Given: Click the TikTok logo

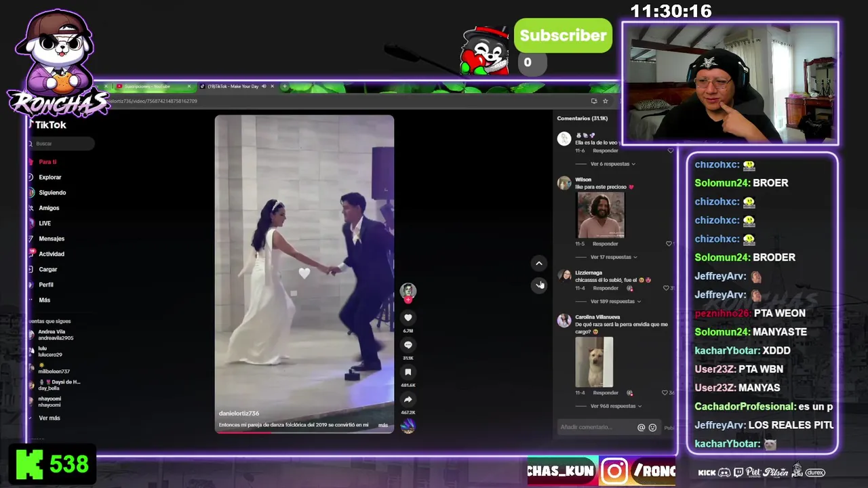Looking at the screenshot, I should pos(48,125).
